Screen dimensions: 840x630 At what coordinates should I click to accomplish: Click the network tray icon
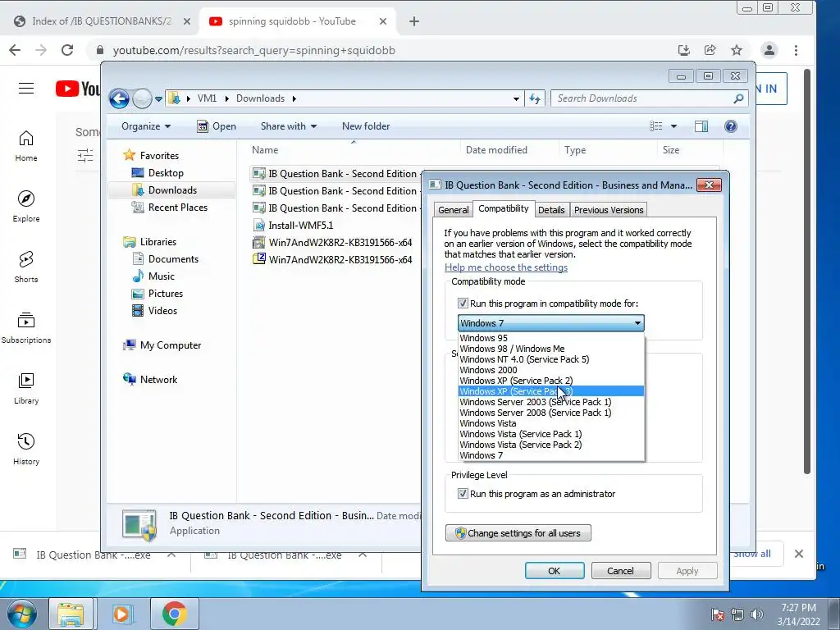737,614
